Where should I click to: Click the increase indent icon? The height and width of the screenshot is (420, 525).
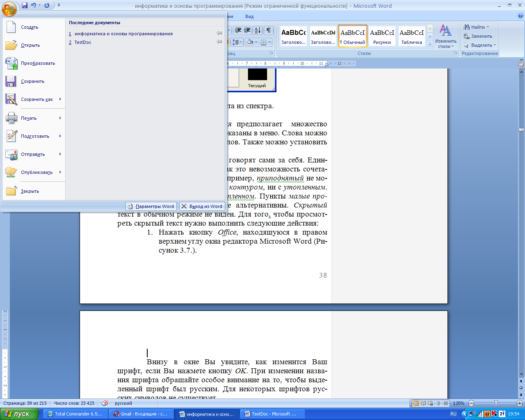(247, 30)
